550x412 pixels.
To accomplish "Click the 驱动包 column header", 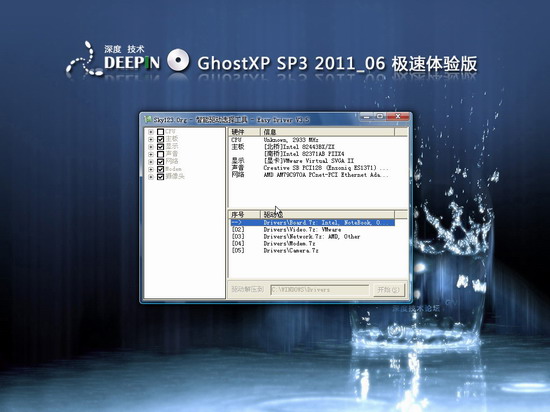I will [327, 214].
